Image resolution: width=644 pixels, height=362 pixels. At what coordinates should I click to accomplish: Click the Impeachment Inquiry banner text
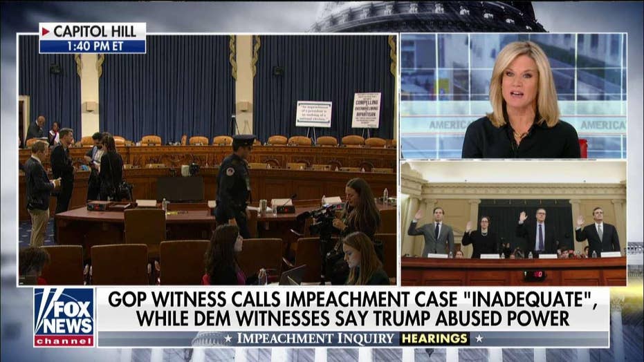(316, 339)
